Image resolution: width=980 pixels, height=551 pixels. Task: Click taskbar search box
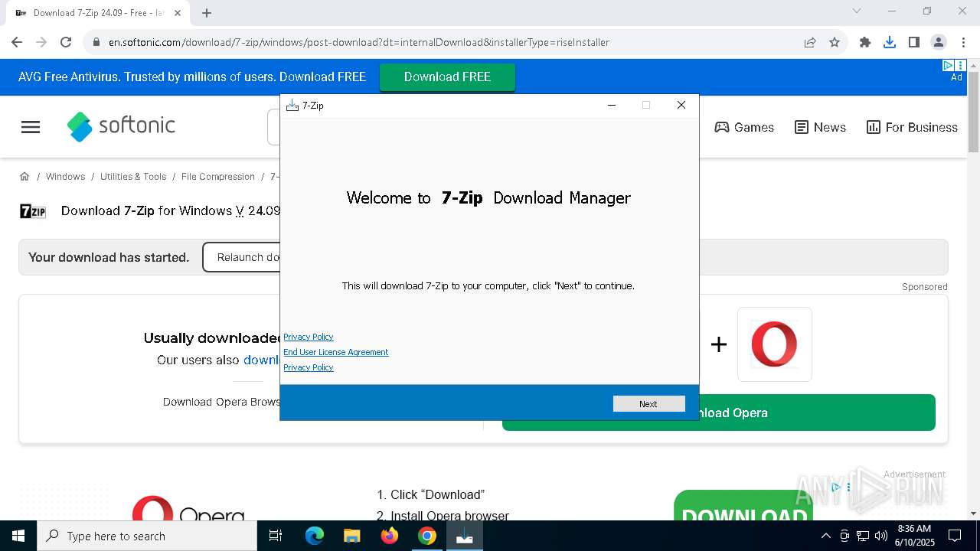pos(147,536)
